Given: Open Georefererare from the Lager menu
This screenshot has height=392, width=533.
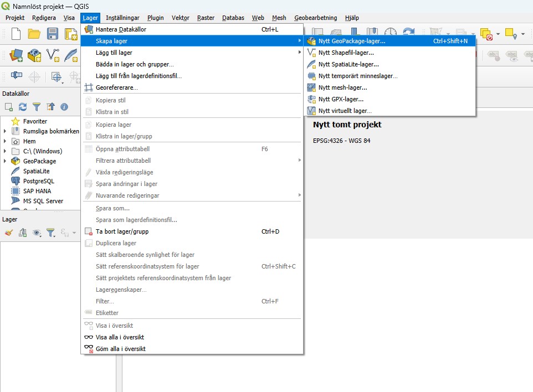Looking at the screenshot, I should 192,87.
